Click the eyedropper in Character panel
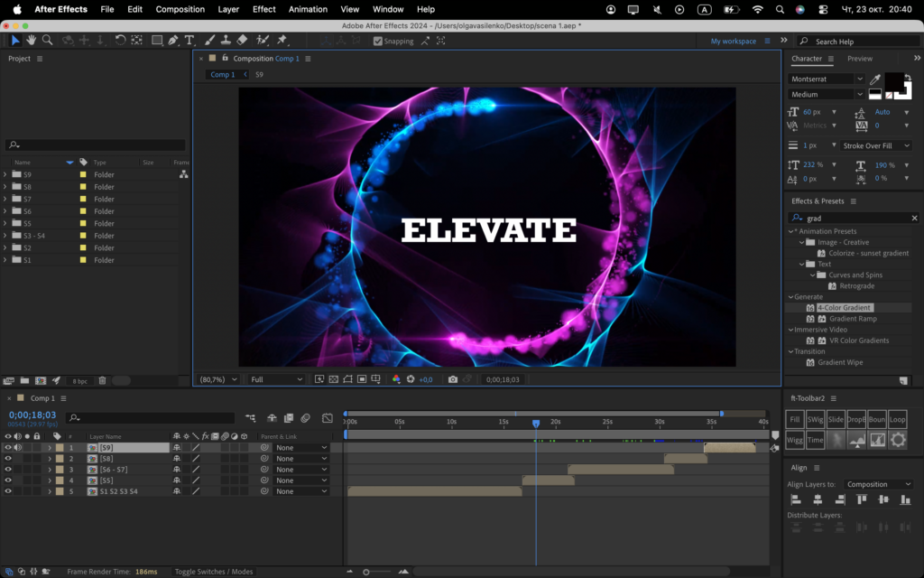 (875, 79)
